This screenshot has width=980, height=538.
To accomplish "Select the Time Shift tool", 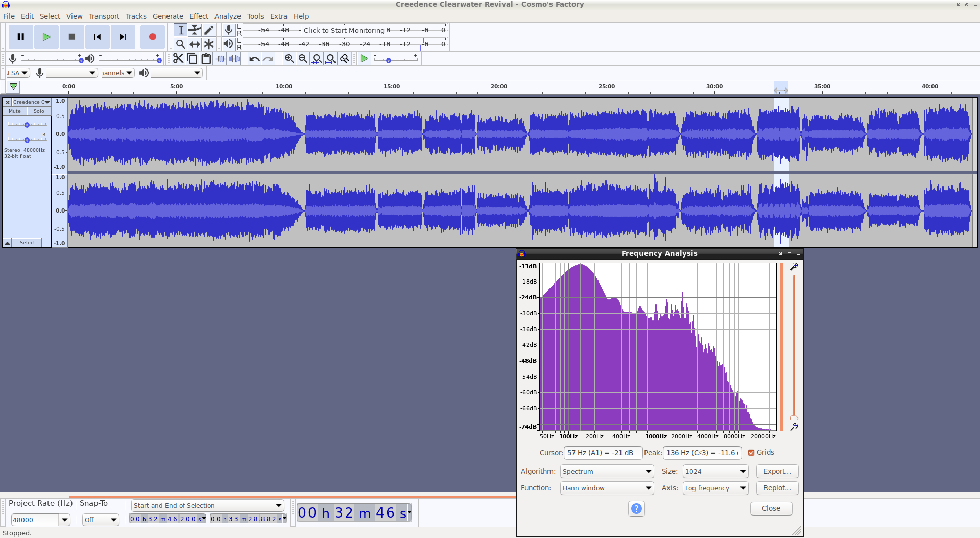I will [x=195, y=44].
